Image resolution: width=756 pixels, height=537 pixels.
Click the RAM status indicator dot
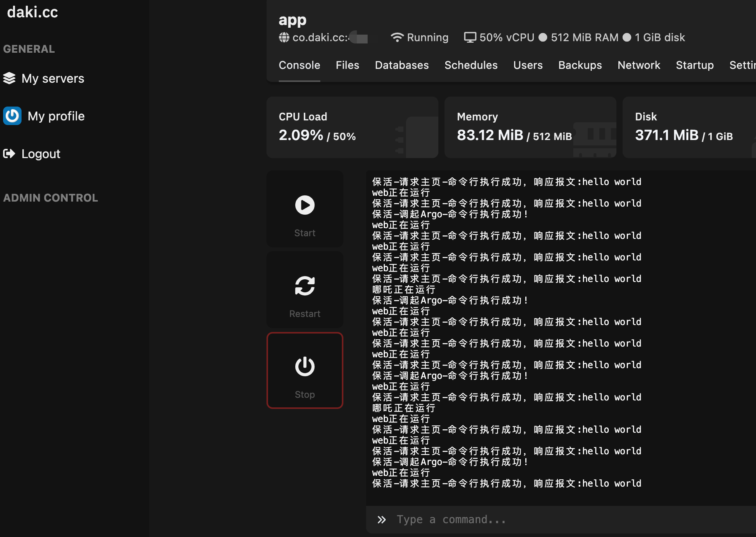coord(542,37)
